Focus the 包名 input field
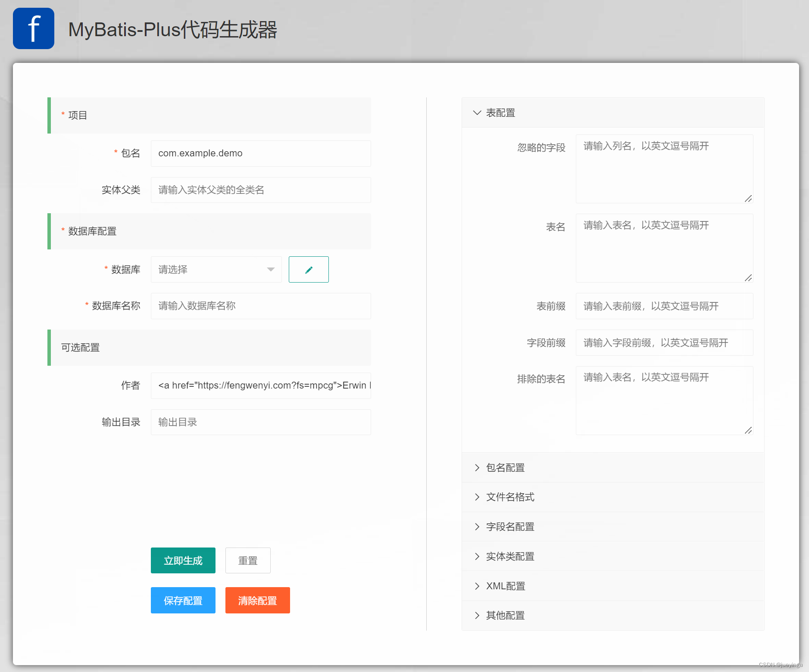This screenshot has width=809, height=672. [261, 153]
